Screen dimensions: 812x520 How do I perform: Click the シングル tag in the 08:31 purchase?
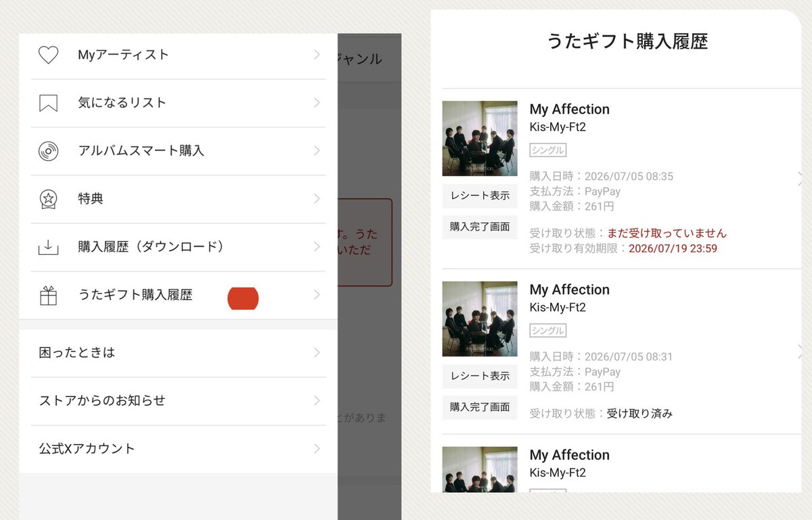[548, 331]
